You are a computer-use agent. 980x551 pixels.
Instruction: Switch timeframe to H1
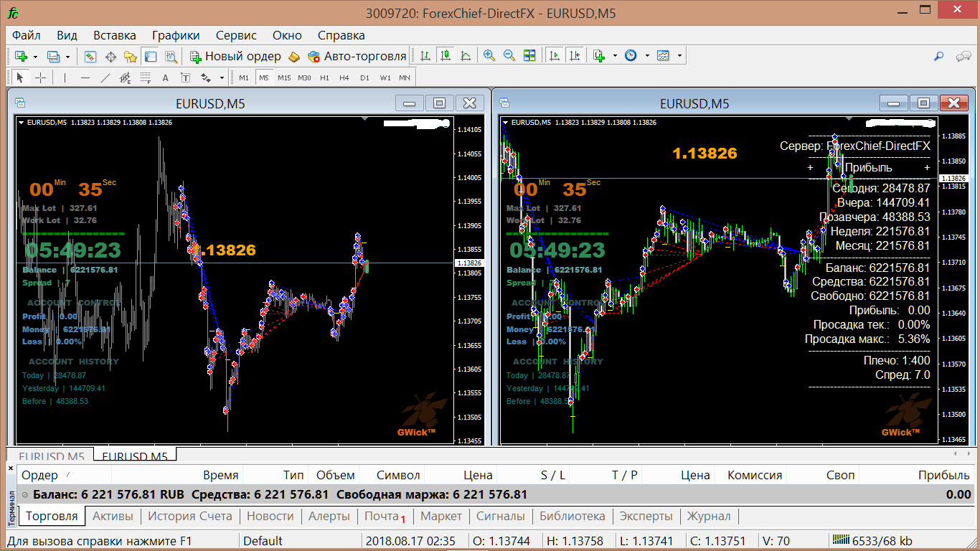(x=324, y=77)
